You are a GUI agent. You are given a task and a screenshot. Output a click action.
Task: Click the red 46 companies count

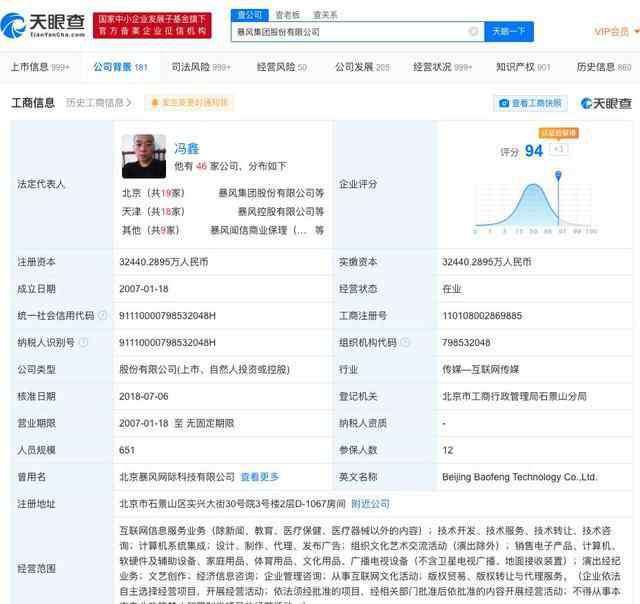coord(201,166)
